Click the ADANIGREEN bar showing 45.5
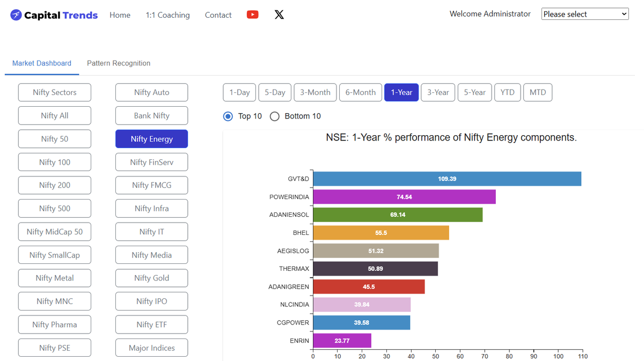The width and height of the screenshot is (644, 361). (x=369, y=286)
